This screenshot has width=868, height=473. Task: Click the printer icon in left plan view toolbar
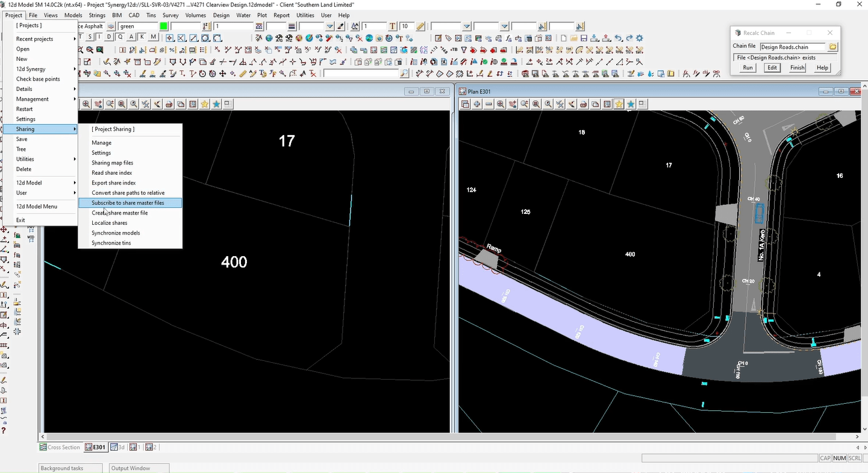coord(169,104)
